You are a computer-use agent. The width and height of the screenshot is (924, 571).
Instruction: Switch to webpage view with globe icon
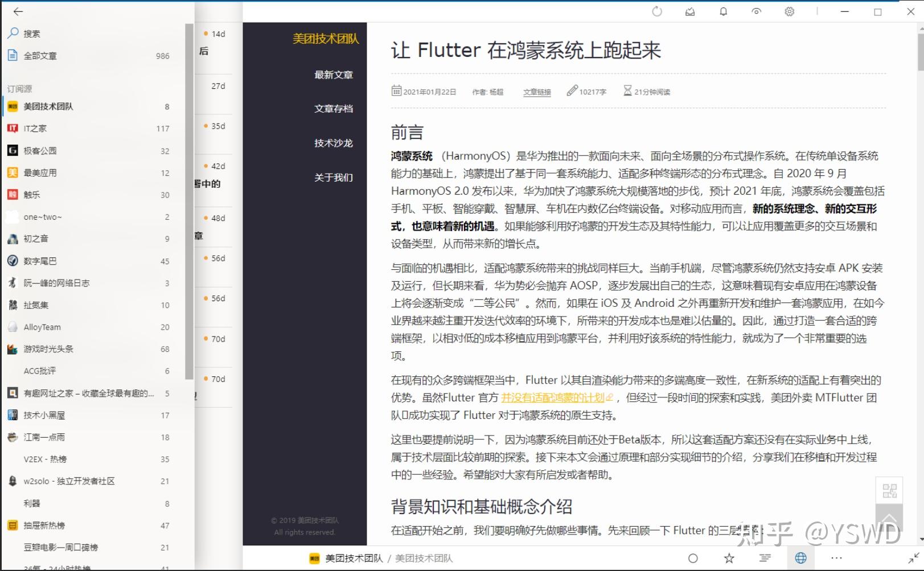[800, 558]
